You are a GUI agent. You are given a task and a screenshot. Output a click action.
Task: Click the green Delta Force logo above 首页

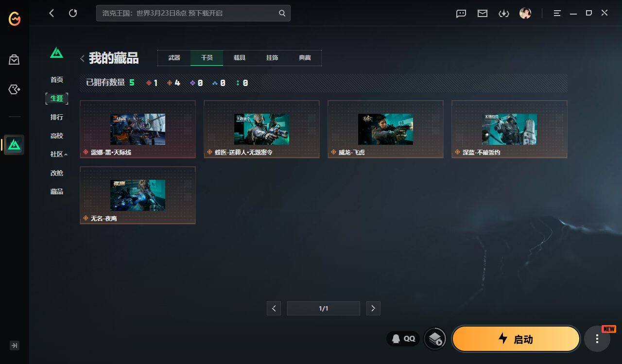(57, 52)
